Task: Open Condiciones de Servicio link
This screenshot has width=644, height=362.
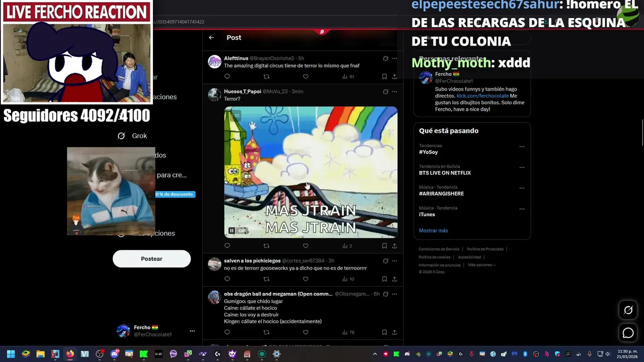Action: tap(439, 249)
